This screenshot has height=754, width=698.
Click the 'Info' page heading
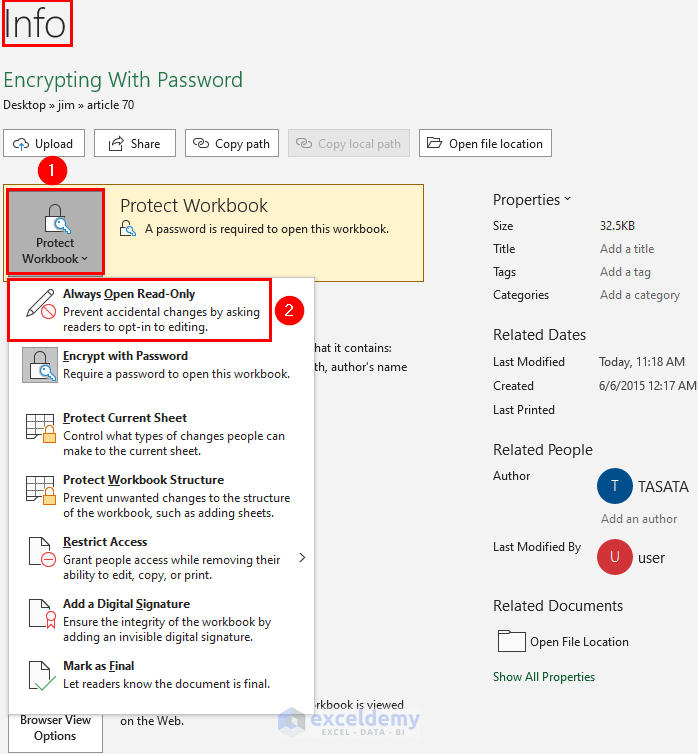click(x=35, y=24)
